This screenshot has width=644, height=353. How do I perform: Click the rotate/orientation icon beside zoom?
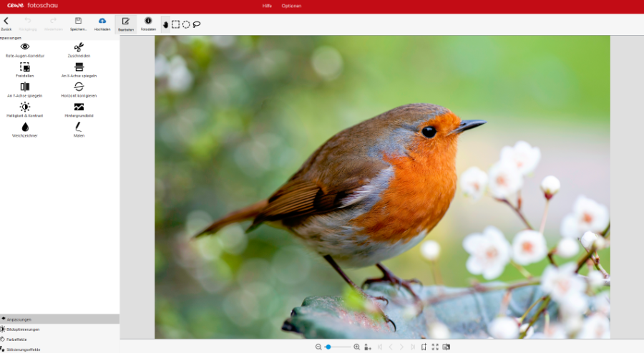pyautogui.click(x=368, y=347)
